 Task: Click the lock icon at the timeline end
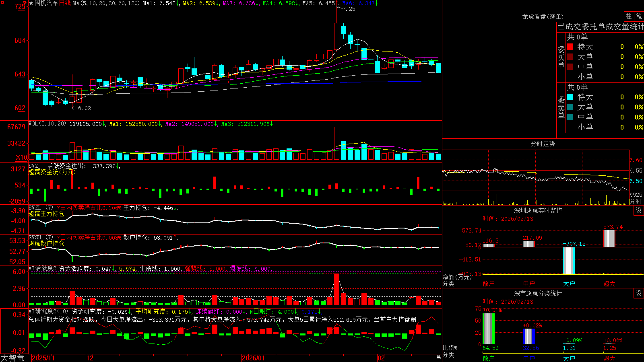tap(438, 357)
